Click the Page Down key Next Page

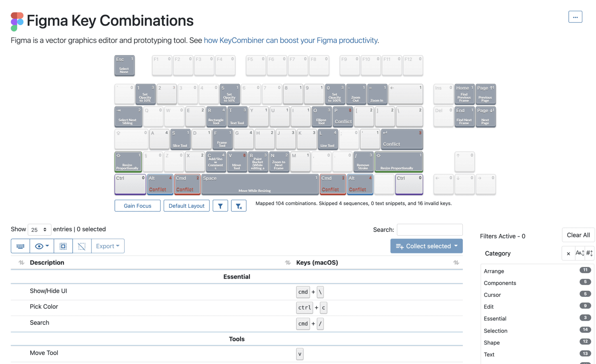click(486, 117)
